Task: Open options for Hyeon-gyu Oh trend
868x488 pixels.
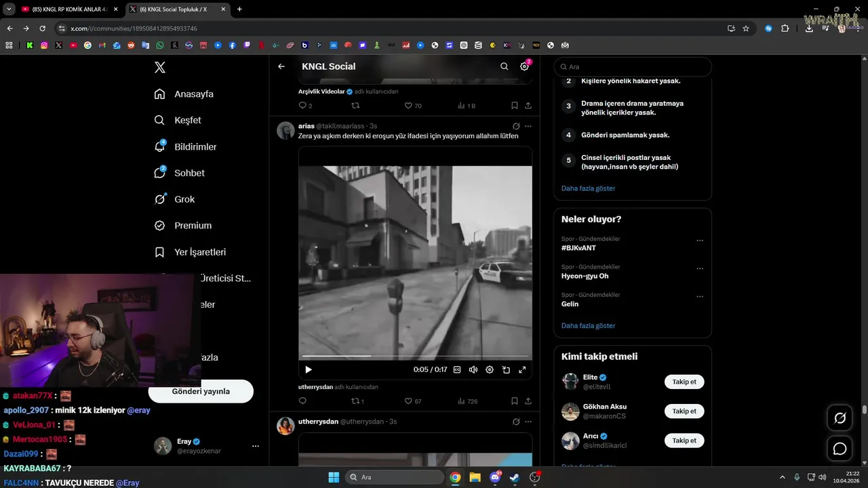Action: (700, 268)
